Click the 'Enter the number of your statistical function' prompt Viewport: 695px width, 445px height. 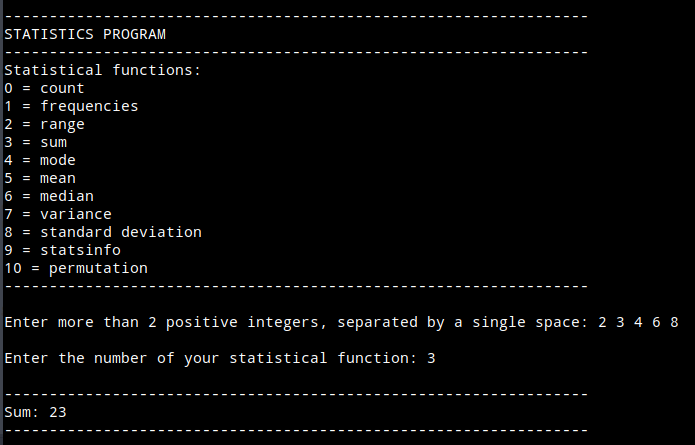click(210, 358)
